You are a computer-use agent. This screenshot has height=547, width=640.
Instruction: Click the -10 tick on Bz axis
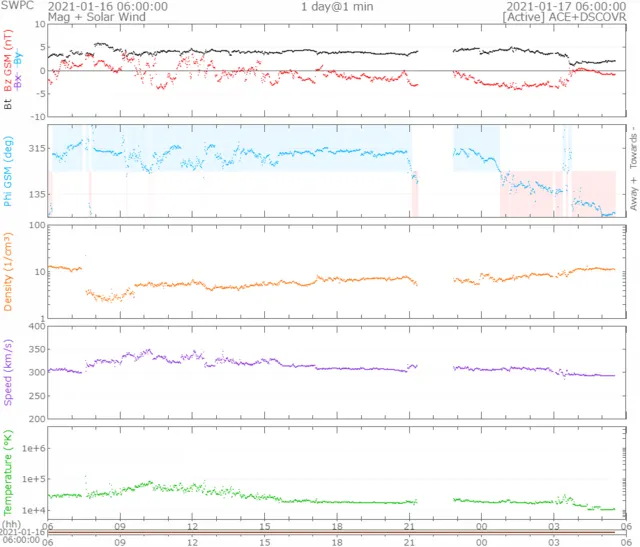[x=38, y=117]
